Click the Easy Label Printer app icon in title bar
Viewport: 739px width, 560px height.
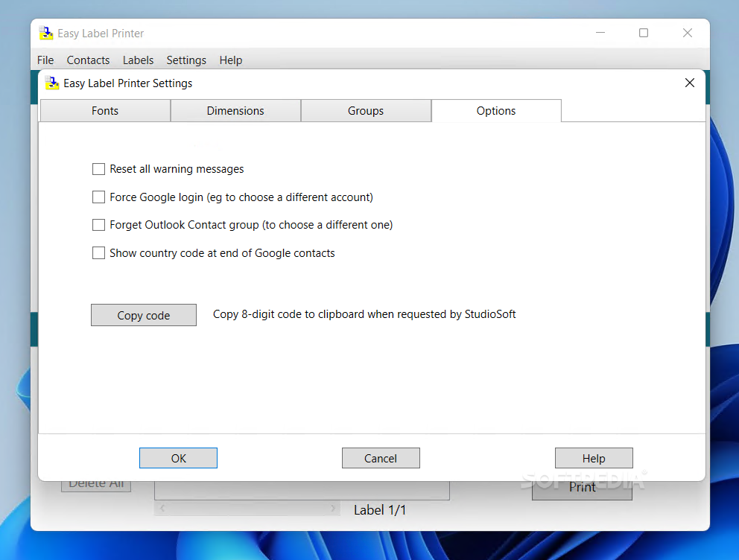coord(45,34)
